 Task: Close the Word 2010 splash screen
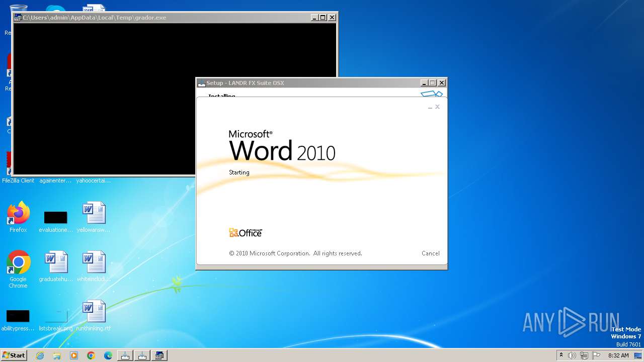tap(437, 107)
